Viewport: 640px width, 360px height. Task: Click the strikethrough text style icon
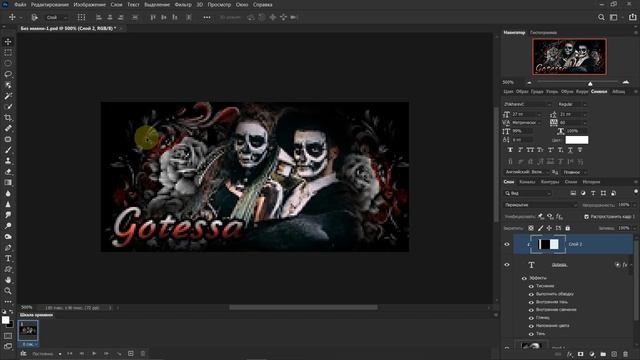coord(580,150)
